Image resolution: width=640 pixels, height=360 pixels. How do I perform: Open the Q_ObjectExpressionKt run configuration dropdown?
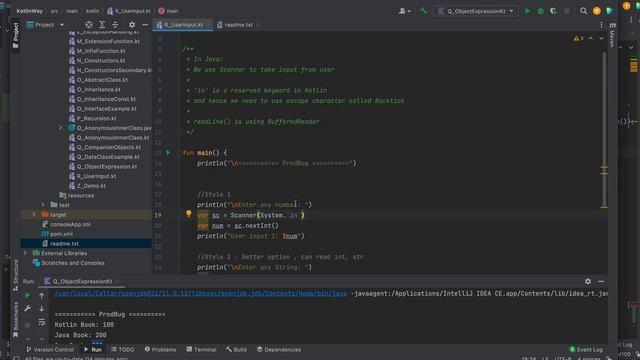pyautogui.click(x=476, y=11)
